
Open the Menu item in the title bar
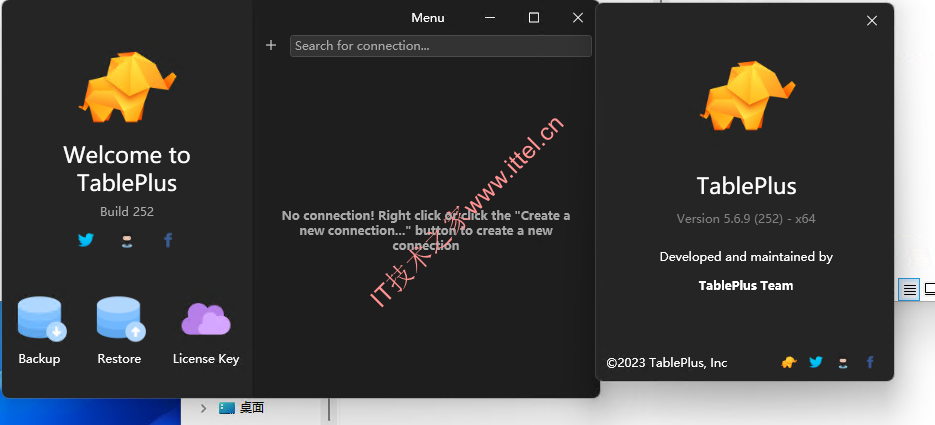[x=428, y=18]
